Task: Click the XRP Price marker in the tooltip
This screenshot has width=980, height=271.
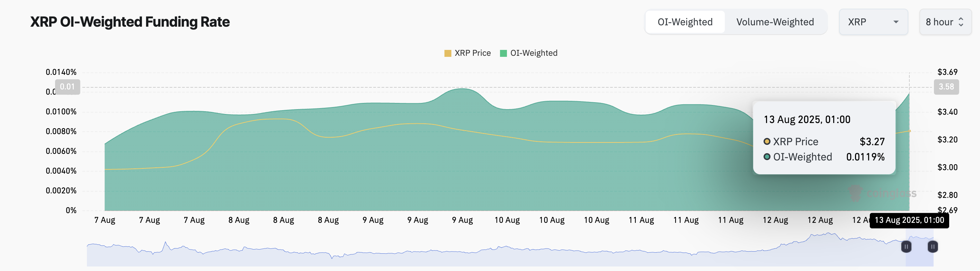Action: (767, 142)
